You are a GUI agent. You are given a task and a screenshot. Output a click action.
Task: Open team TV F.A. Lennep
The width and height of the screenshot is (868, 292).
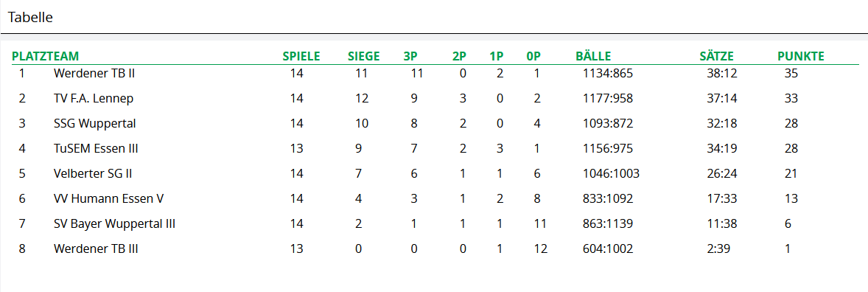click(x=94, y=99)
